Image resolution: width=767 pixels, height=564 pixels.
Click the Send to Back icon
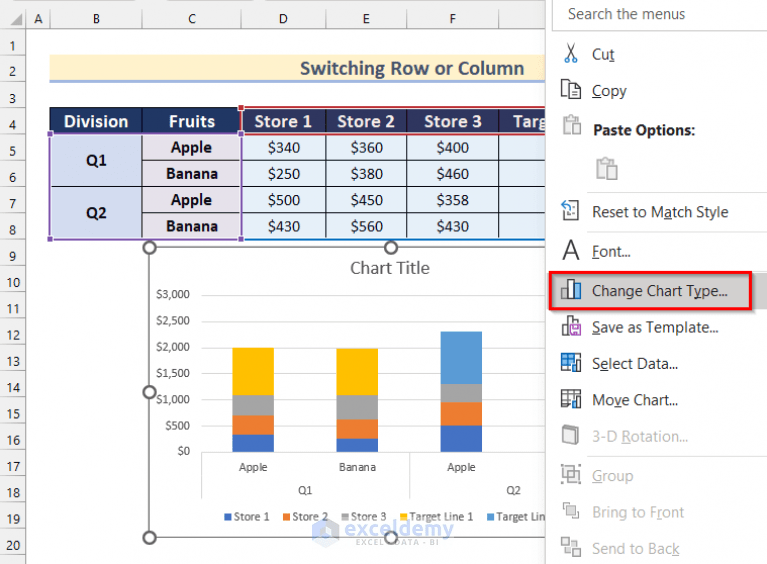pos(570,547)
